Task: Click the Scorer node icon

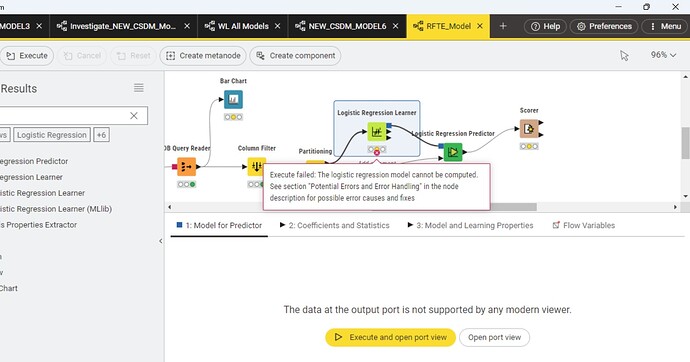Action: [529, 129]
